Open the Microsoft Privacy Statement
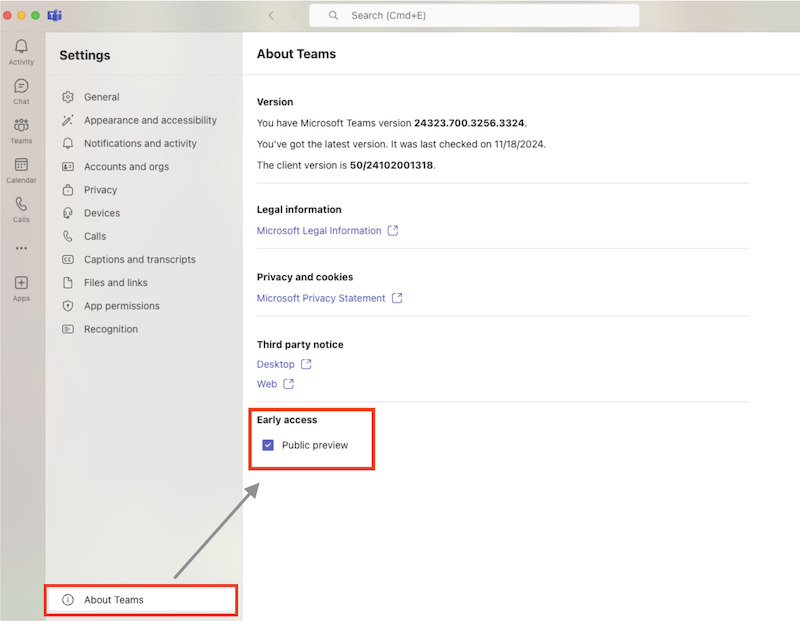Image resolution: width=800 pixels, height=624 pixels. [x=320, y=297]
